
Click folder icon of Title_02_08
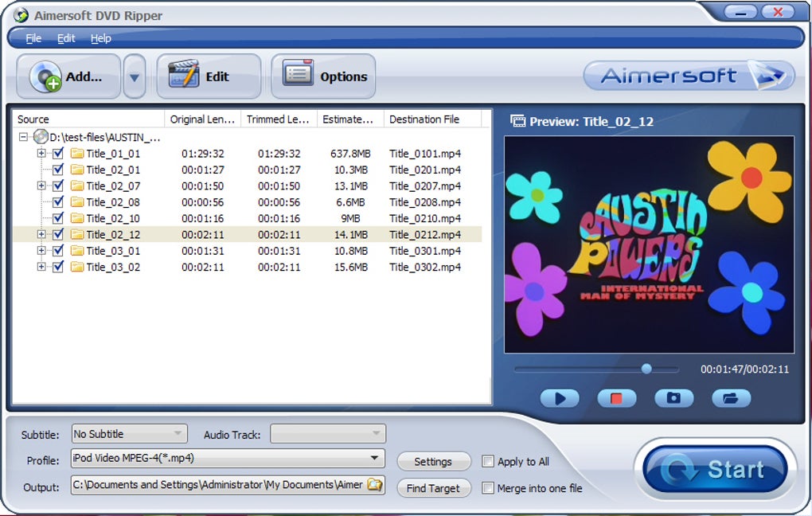pos(77,202)
